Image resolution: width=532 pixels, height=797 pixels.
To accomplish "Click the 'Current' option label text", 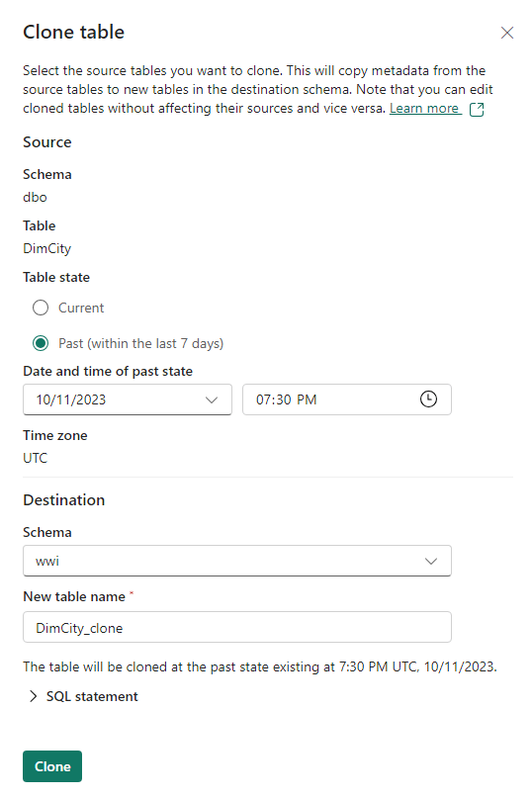I will (81, 309).
